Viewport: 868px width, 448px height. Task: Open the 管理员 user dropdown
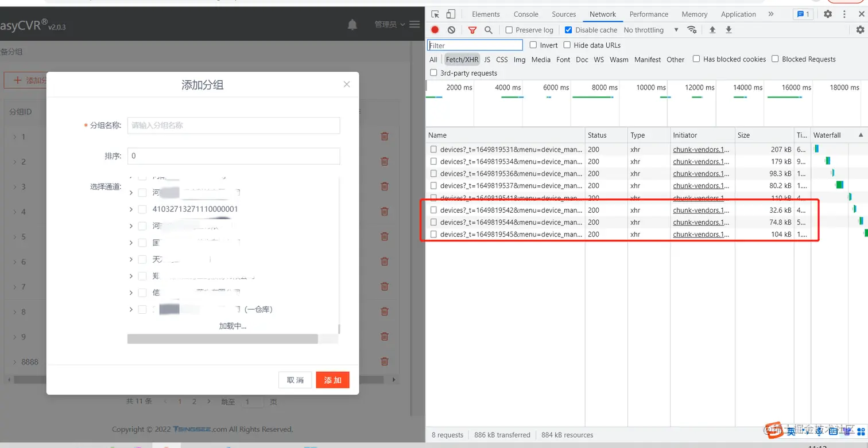pos(389,25)
